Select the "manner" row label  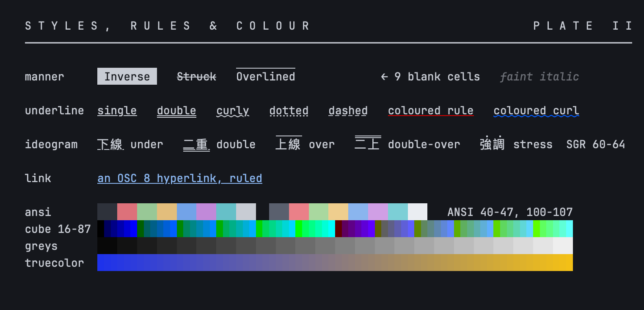pos(44,77)
